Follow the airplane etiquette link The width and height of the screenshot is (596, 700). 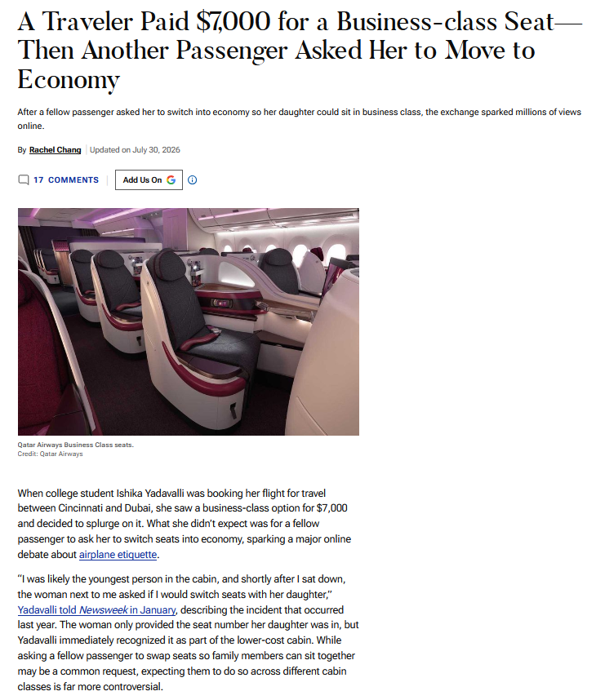click(118, 555)
